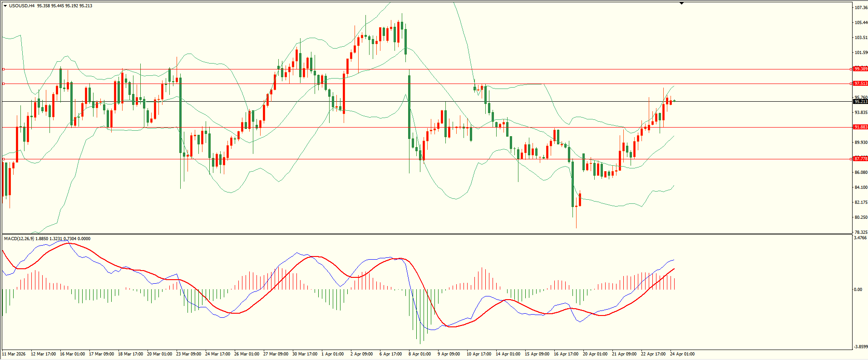Click the 105.44 price scale value
The width and height of the screenshot is (868, 360).
[x=861, y=23]
